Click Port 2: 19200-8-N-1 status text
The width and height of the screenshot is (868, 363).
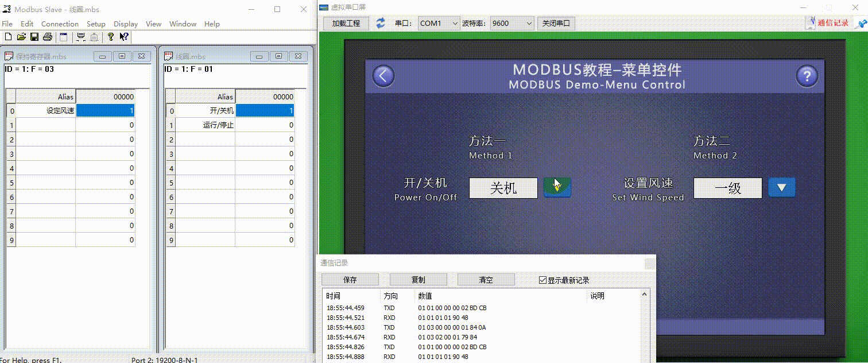click(164, 360)
